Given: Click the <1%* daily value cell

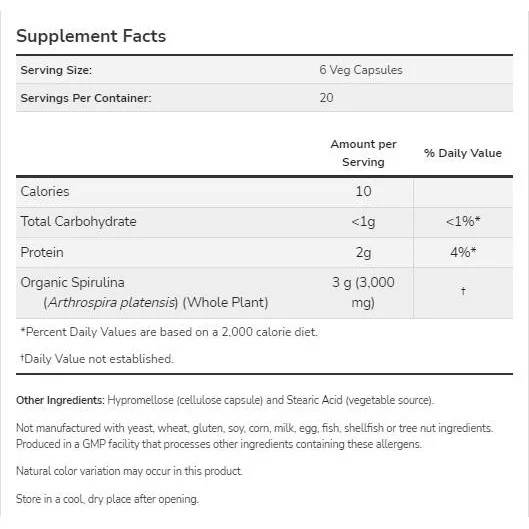Looking at the screenshot, I should pyautogui.click(x=463, y=221).
